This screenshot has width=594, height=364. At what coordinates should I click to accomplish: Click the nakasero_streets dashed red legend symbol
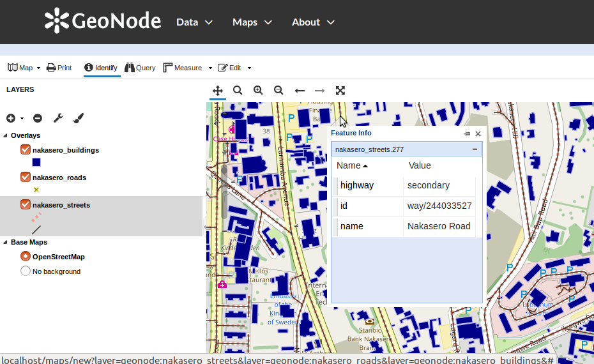[x=36, y=217]
